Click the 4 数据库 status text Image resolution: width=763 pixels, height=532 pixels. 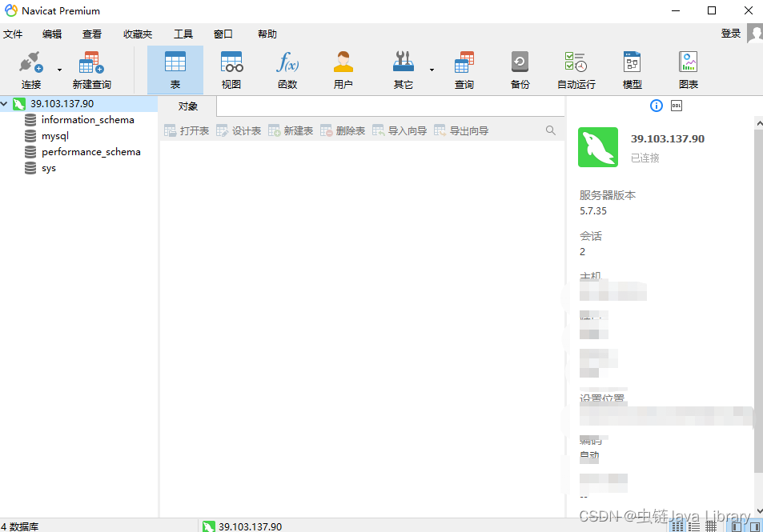[x=19, y=526]
